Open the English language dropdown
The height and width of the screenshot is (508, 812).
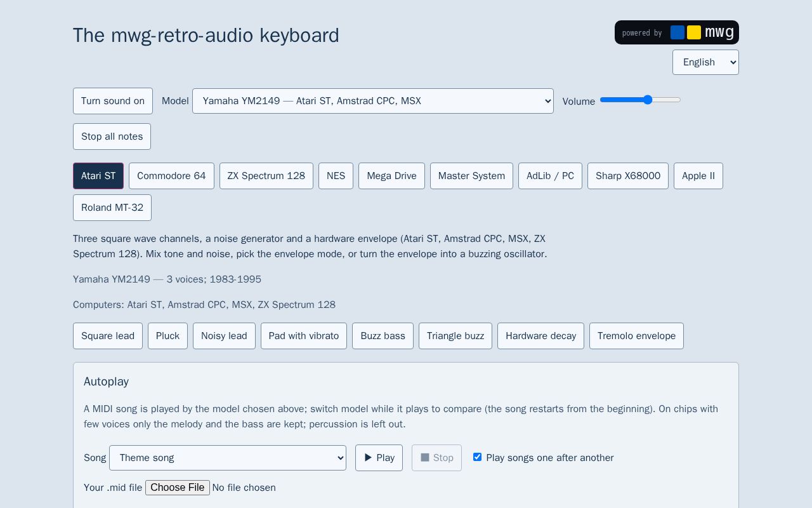coord(705,62)
